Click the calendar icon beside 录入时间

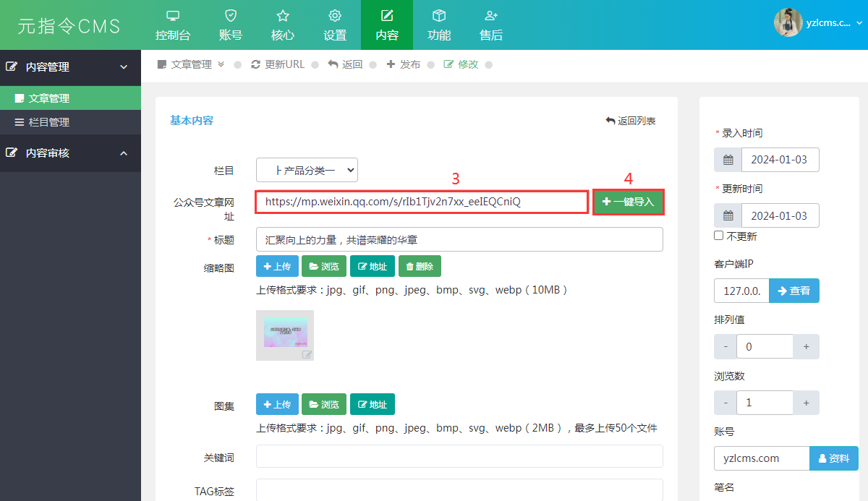[x=728, y=160]
